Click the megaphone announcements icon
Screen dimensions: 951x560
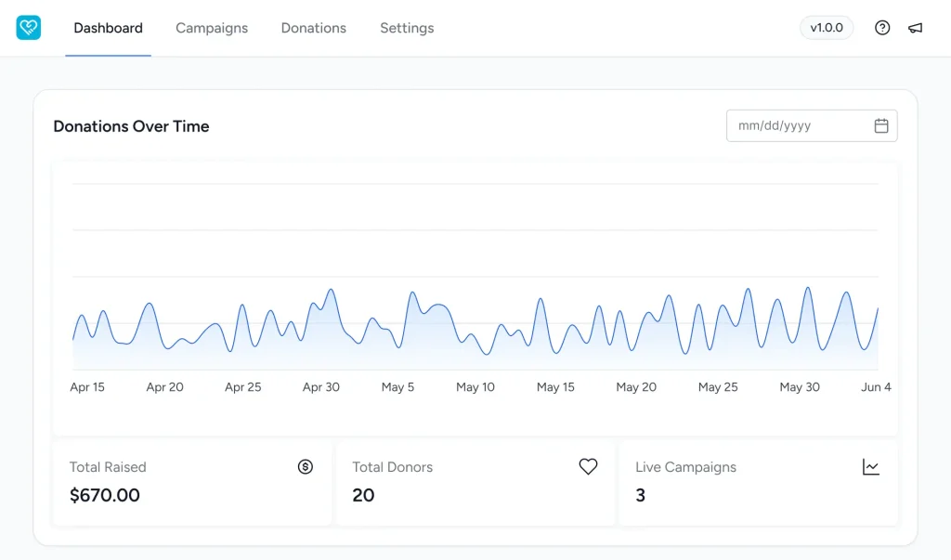[x=916, y=28]
